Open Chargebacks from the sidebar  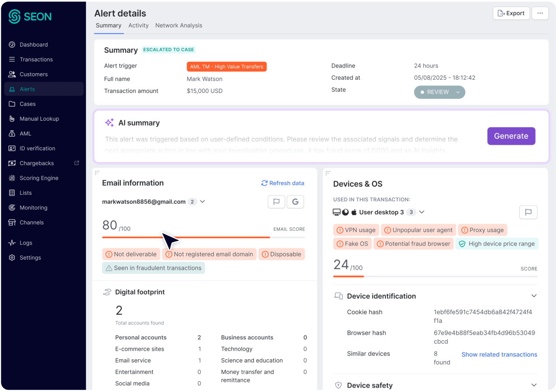(x=37, y=163)
